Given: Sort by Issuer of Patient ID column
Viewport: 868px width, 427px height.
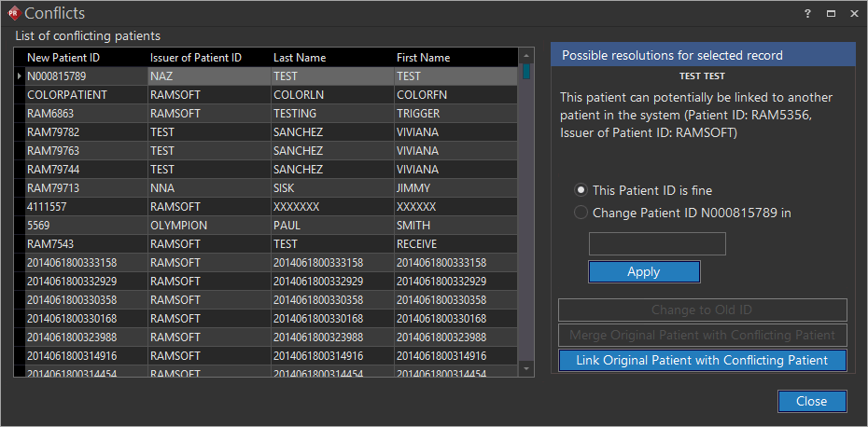Looking at the screenshot, I should [x=196, y=58].
